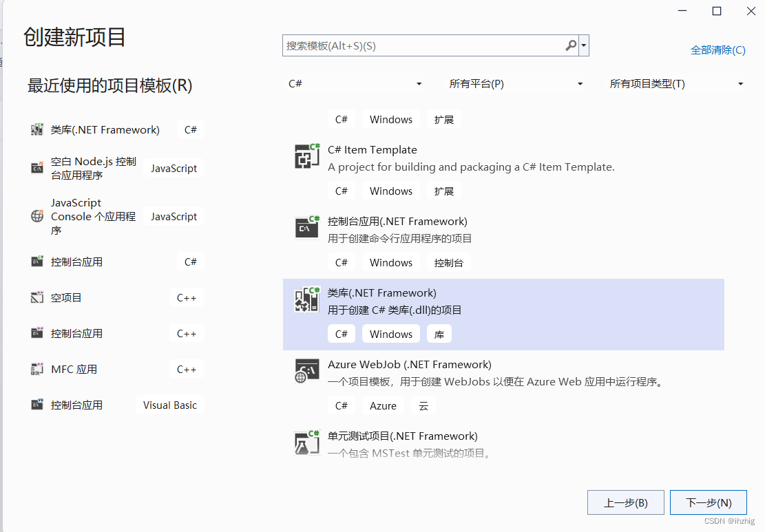
Task: Select the C# Item Template title text
Action: 373,150
